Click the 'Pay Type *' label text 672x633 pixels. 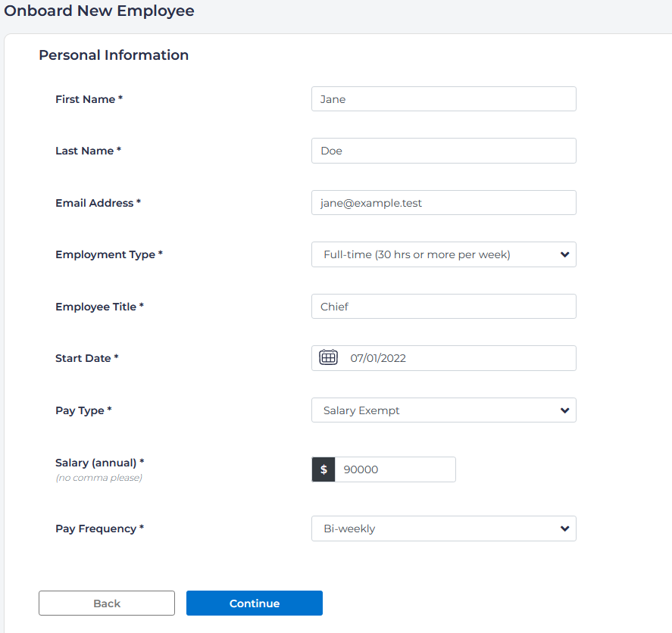pos(83,410)
